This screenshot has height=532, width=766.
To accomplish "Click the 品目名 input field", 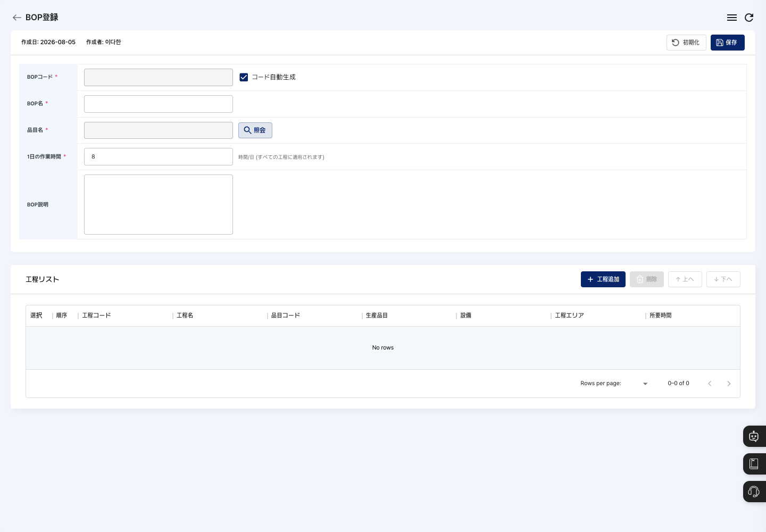I will coord(159,130).
